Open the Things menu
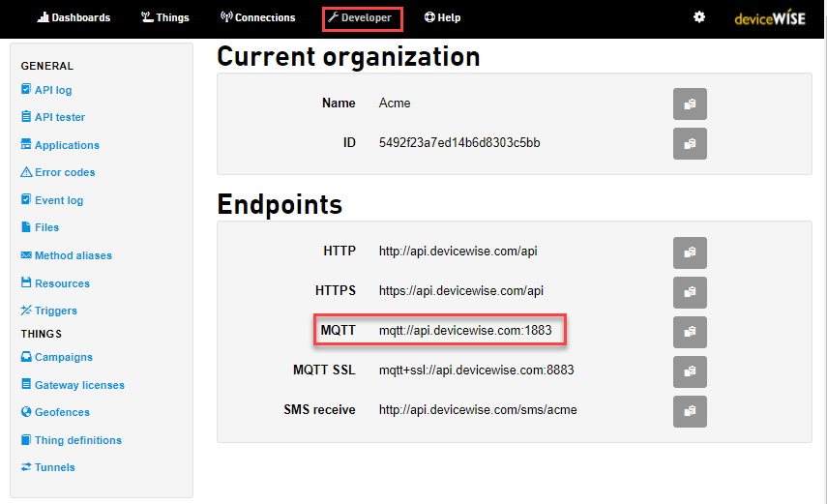This screenshot has height=504, width=827. coord(164,17)
